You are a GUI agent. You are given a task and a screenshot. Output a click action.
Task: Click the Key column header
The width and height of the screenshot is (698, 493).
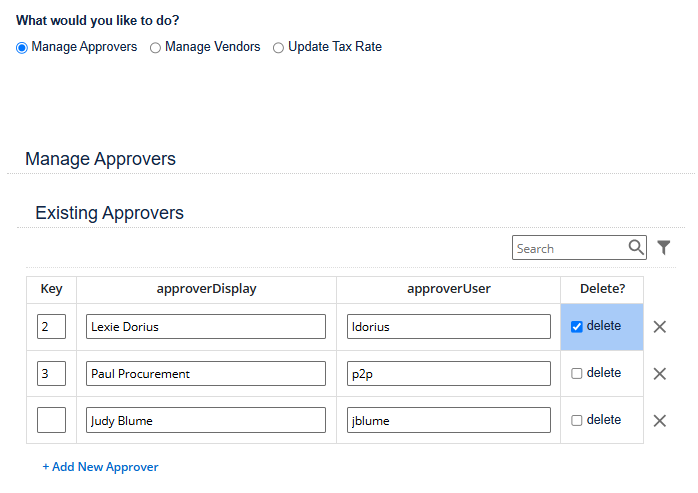pyautogui.click(x=52, y=289)
